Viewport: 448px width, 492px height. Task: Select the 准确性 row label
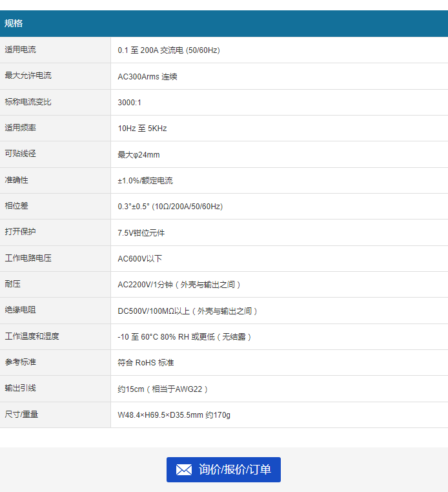(16, 180)
